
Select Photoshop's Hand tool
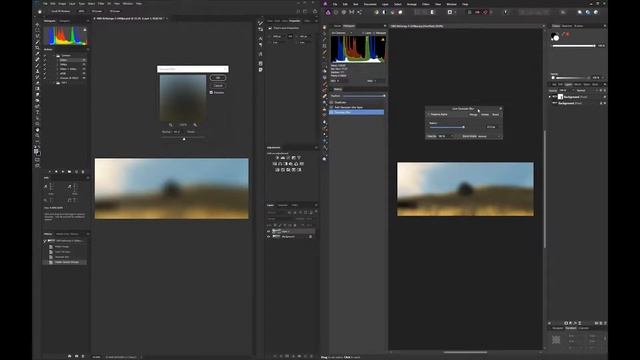click(38, 130)
